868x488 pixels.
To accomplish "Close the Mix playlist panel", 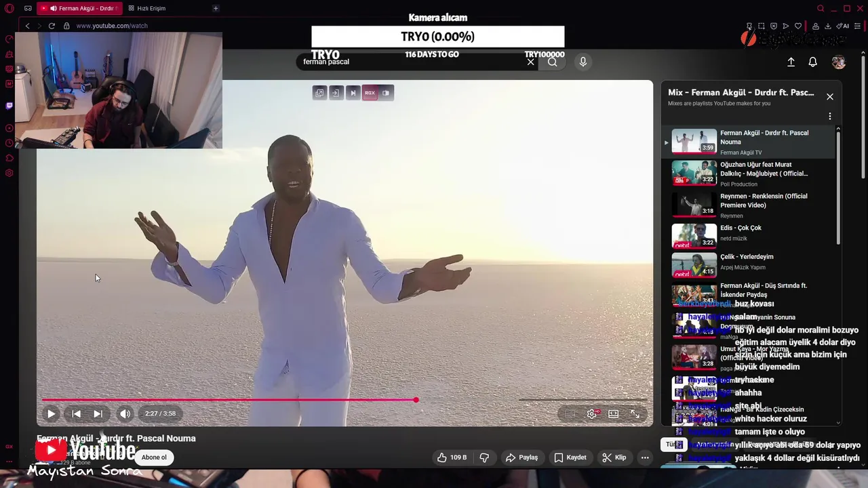I will [x=829, y=96].
